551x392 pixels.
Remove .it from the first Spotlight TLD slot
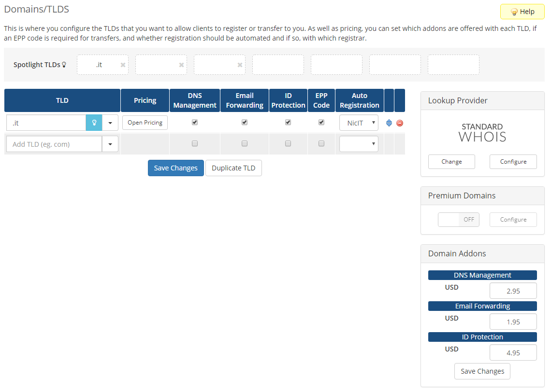click(122, 64)
